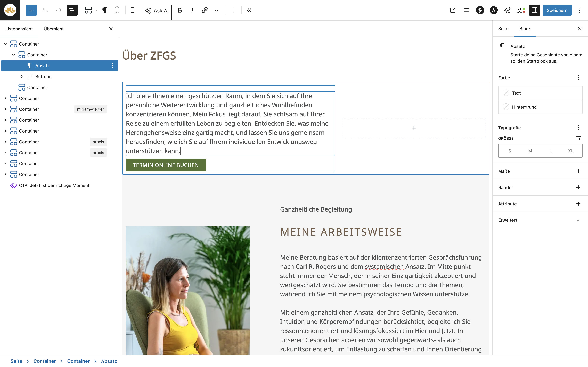Open page preview in new tab

(453, 10)
